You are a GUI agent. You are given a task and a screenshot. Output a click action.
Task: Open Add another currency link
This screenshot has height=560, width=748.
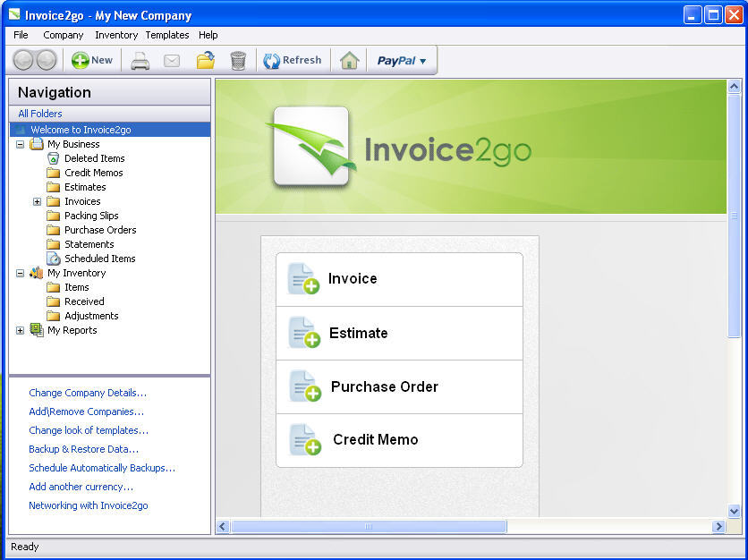81,487
